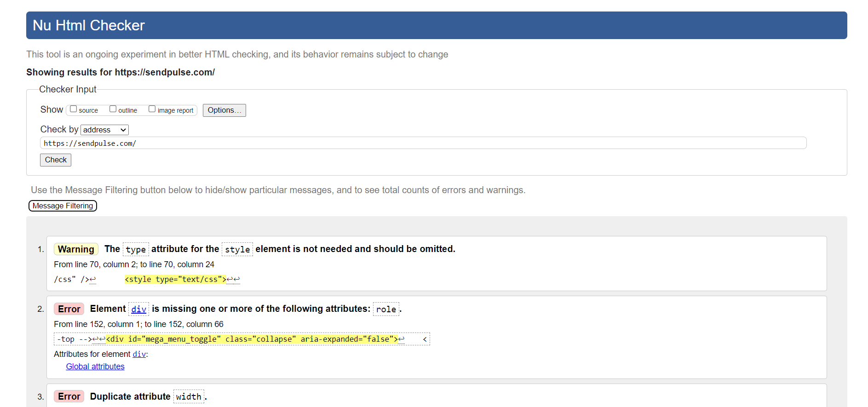Click the highlighted style type="text/css" code

[175, 279]
